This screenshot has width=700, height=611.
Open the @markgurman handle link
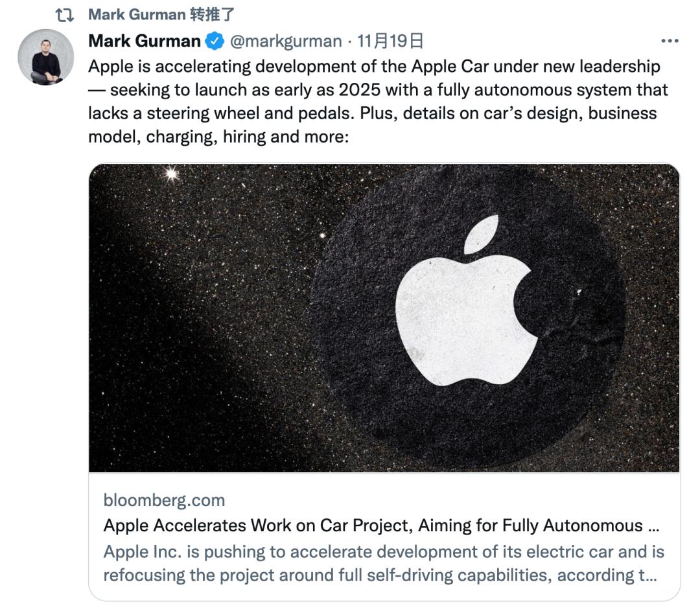(x=285, y=41)
